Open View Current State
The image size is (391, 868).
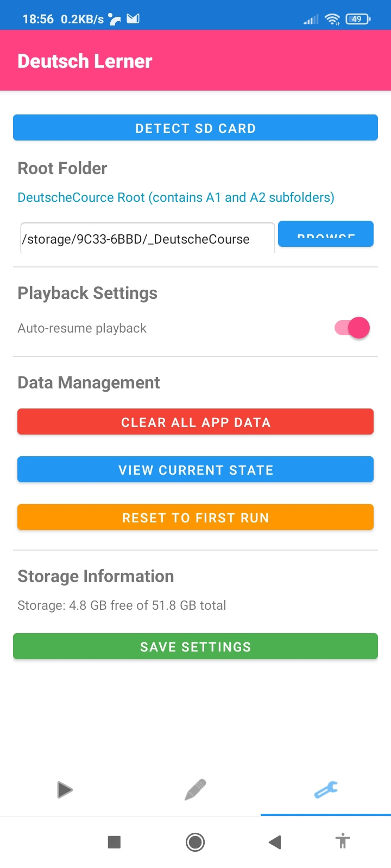(x=195, y=470)
